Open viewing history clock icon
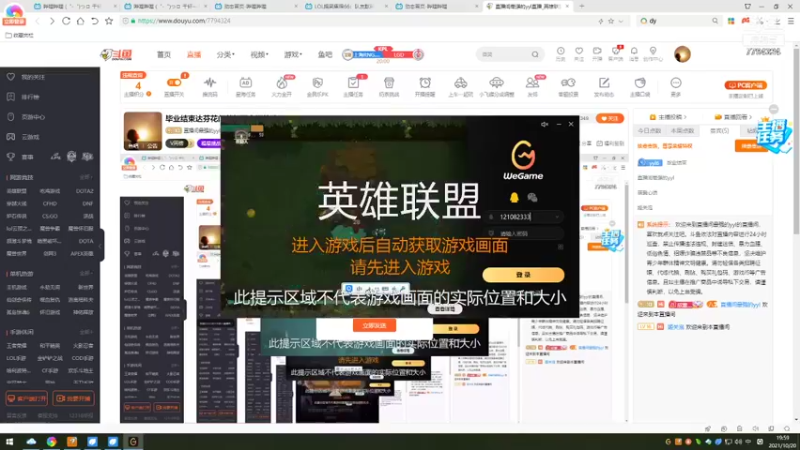 [560, 53]
